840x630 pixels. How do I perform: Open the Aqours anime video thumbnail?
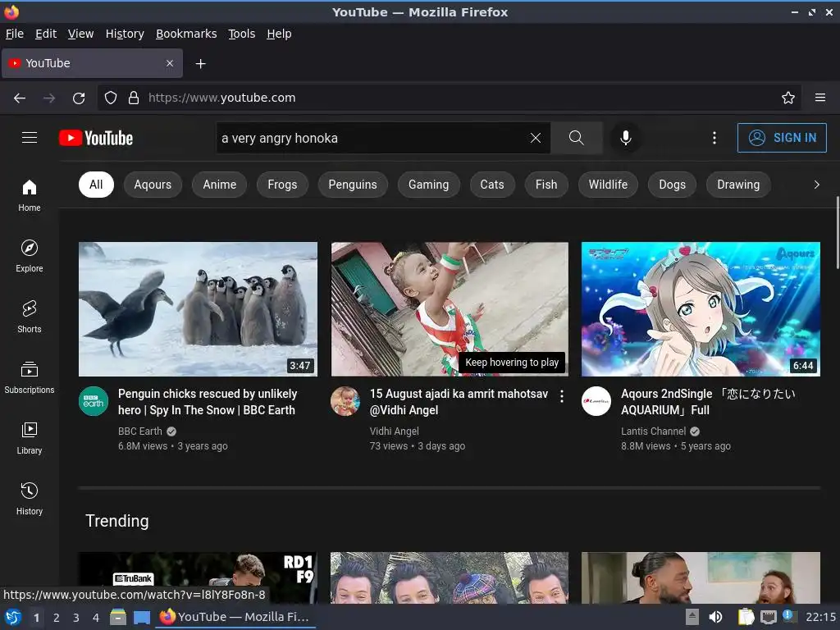pyautogui.click(x=701, y=309)
